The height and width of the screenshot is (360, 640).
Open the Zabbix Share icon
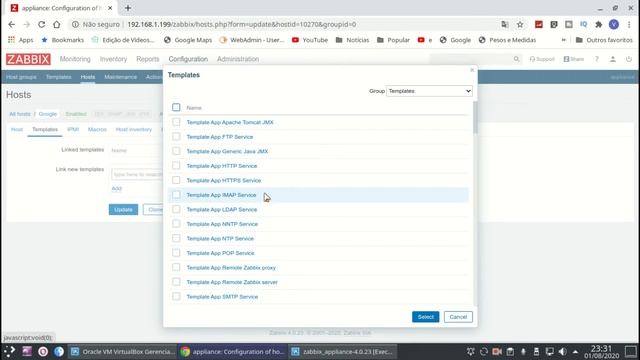point(574,59)
